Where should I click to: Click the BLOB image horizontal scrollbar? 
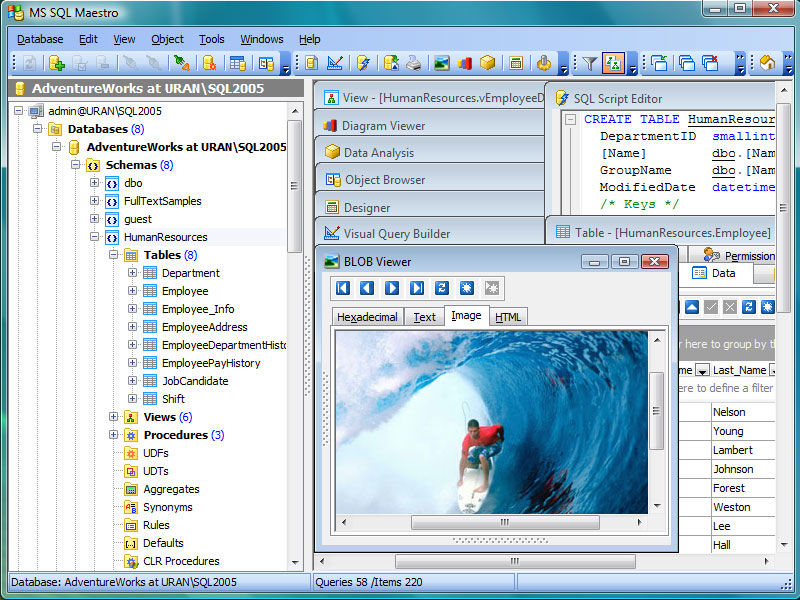504,522
